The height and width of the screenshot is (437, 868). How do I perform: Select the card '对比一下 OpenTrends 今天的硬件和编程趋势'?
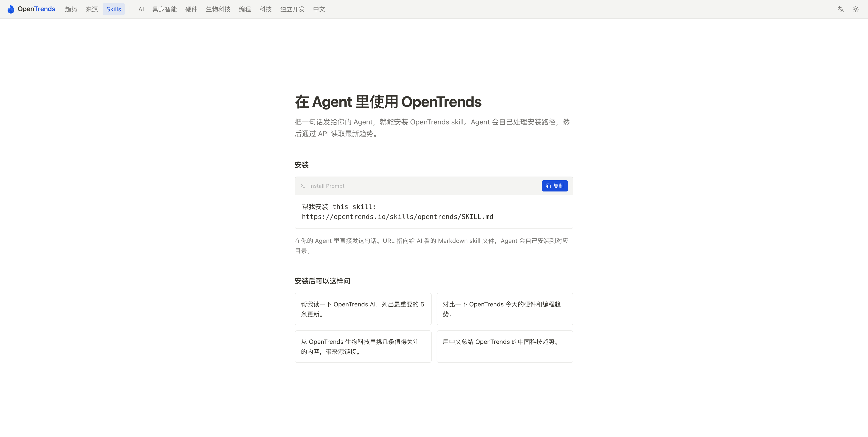tap(505, 309)
